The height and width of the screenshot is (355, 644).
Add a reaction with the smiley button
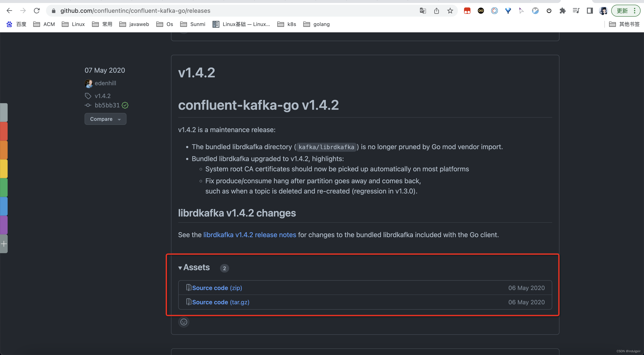click(x=184, y=322)
